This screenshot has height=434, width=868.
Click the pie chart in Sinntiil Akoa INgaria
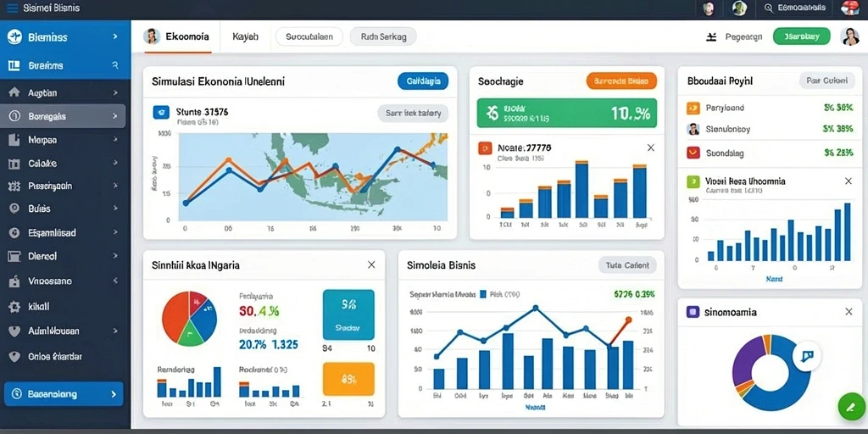click(189, 319)
